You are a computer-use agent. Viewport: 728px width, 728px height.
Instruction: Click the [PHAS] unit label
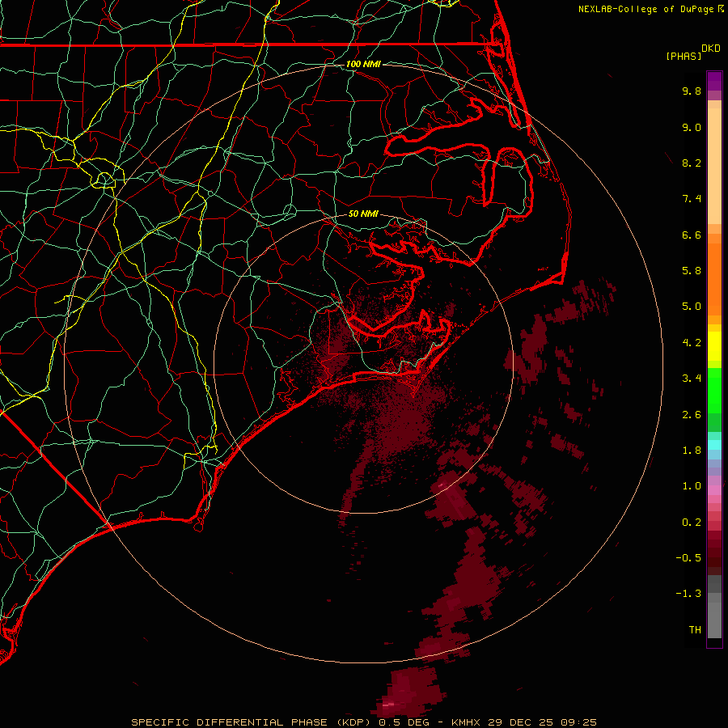click(684, 56)
